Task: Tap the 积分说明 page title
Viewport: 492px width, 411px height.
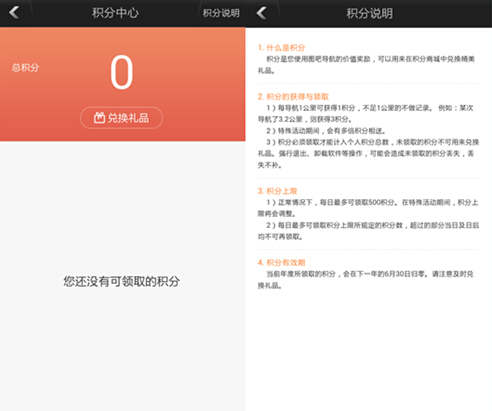Action: click(369, 13)
